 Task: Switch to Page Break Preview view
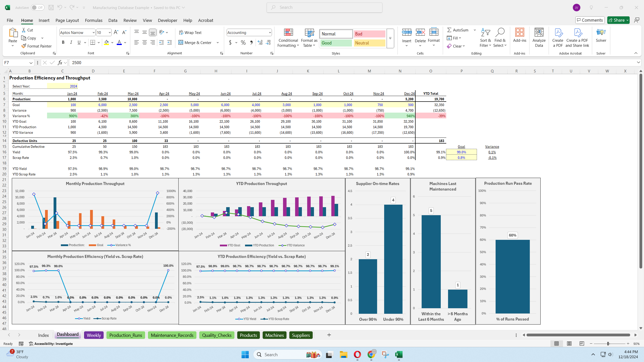coord(582,344)
